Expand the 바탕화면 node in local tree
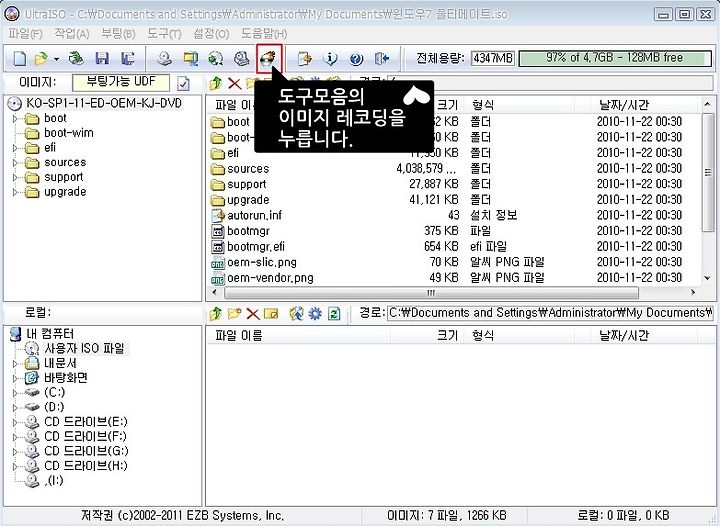720x526 pixels. [15, 379]
